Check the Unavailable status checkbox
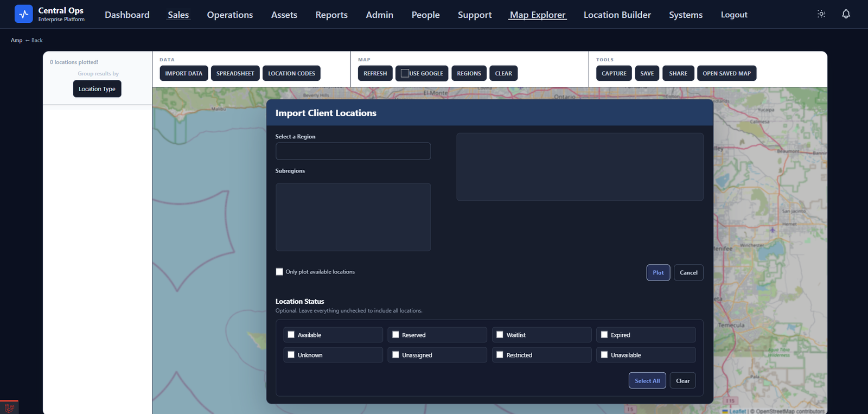Screen dimensions: 868x414 (x=604, y=355)
